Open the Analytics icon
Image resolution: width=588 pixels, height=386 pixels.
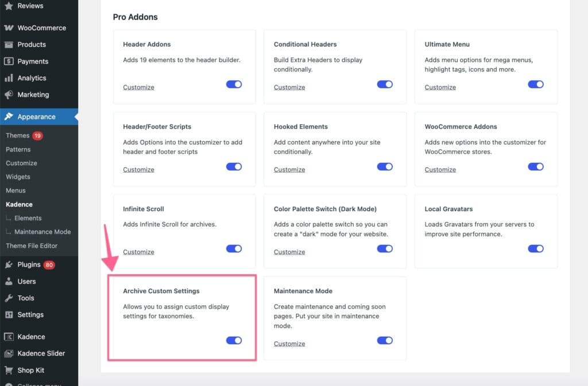(x=8, y=78)
